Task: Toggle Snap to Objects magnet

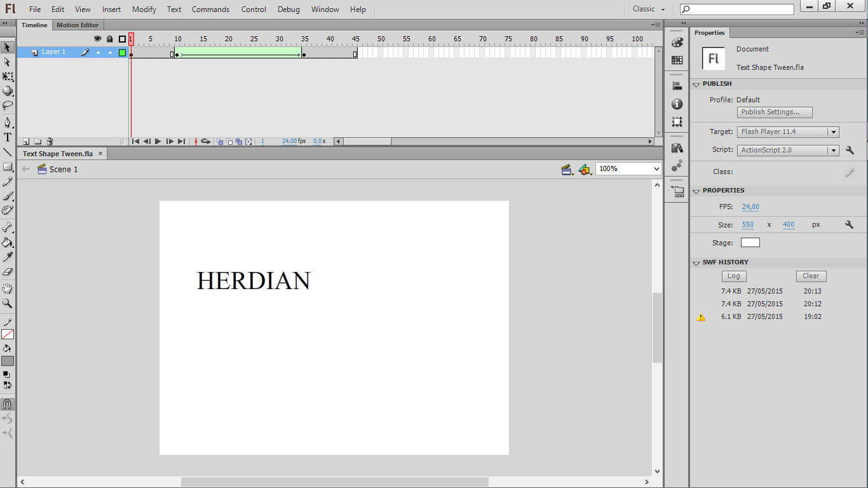Action: (x=8, y=404)
